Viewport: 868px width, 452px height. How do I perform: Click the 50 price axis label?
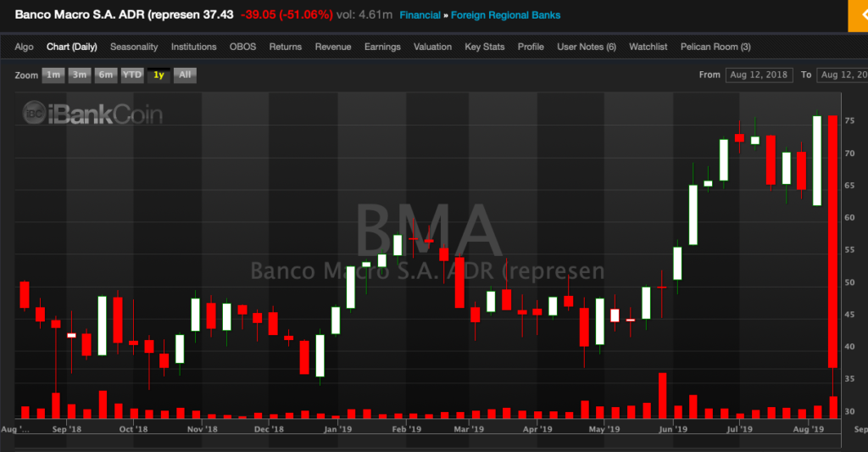849,282
